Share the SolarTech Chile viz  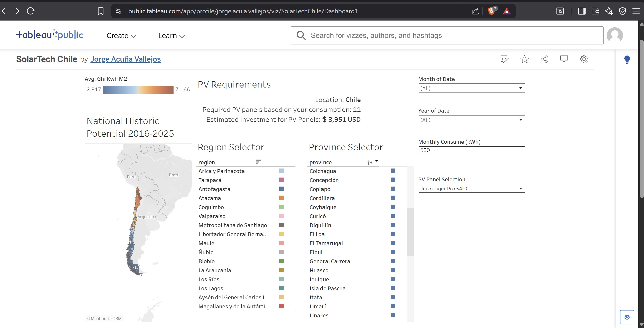[x=544, y=59]
